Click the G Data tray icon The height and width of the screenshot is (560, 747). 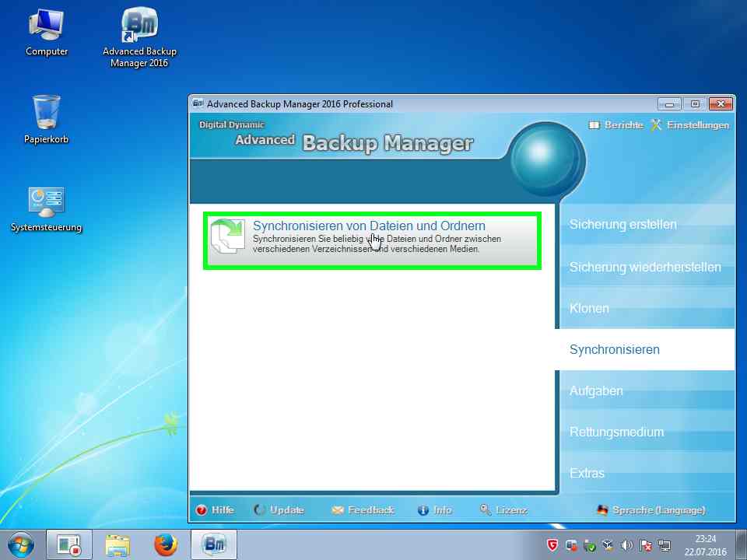552,544
